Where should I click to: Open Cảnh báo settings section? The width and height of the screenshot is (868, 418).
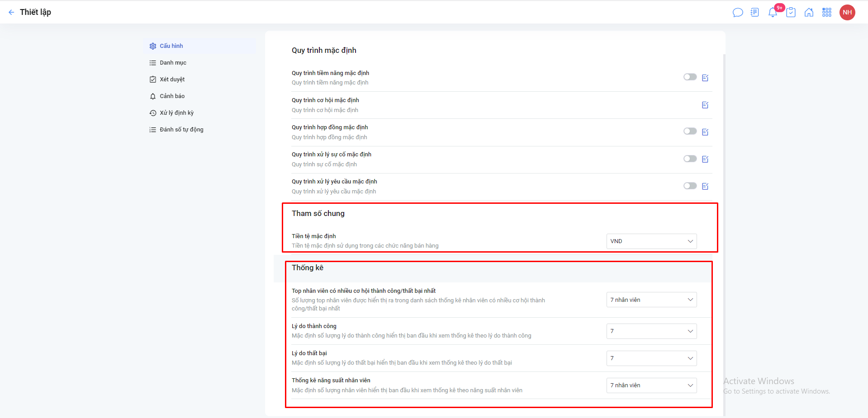pyautogui.click(x=172, y=96)
